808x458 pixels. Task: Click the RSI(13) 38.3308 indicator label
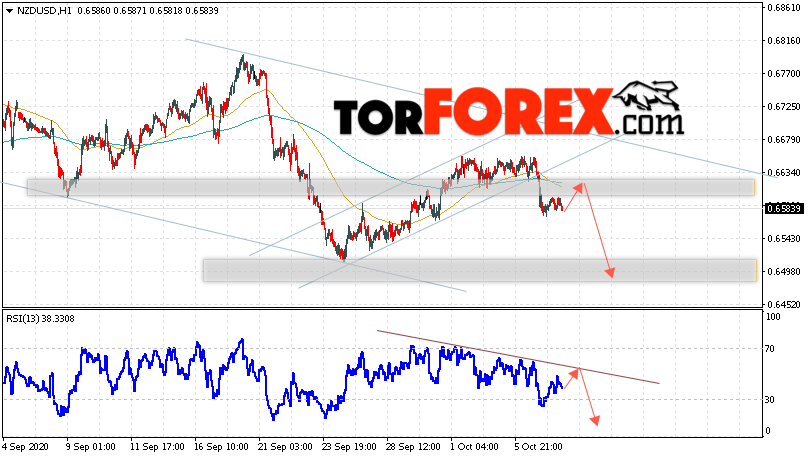tap(40, 319)
